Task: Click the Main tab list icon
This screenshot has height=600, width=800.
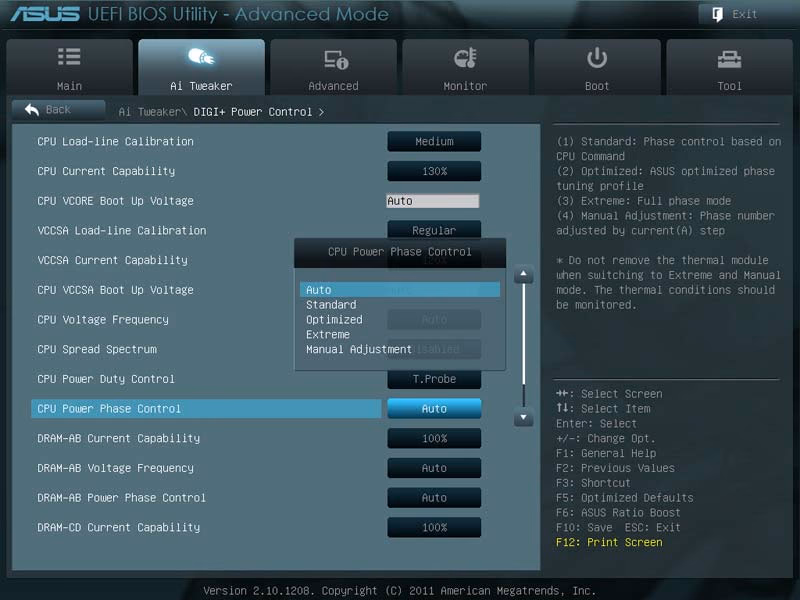Action: (69, 57)
